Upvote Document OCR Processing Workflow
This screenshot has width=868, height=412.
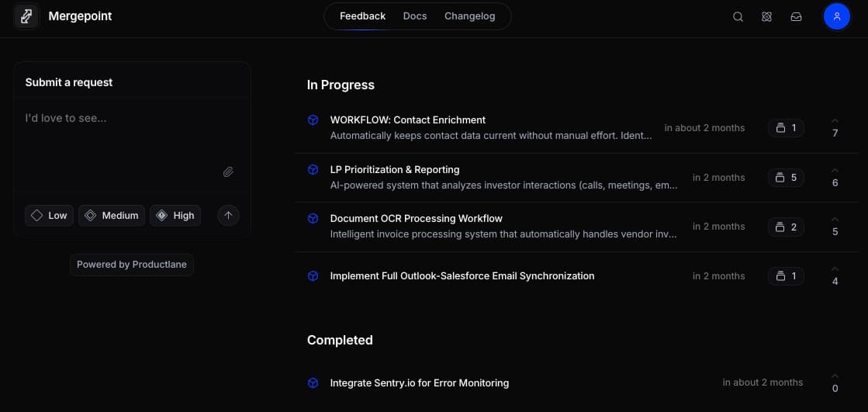click(x=835, y=220)
